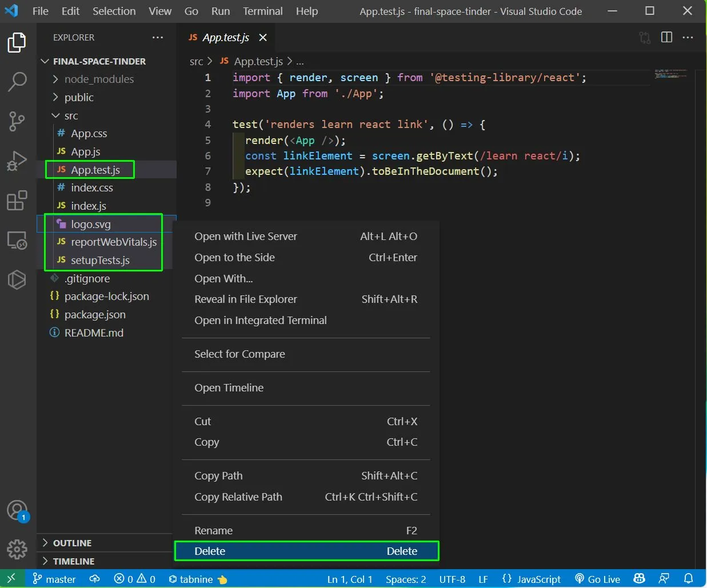Open errors and warnings count in status bar
Image resolution: width=707 pixels, height=588 pixels.
135,579
